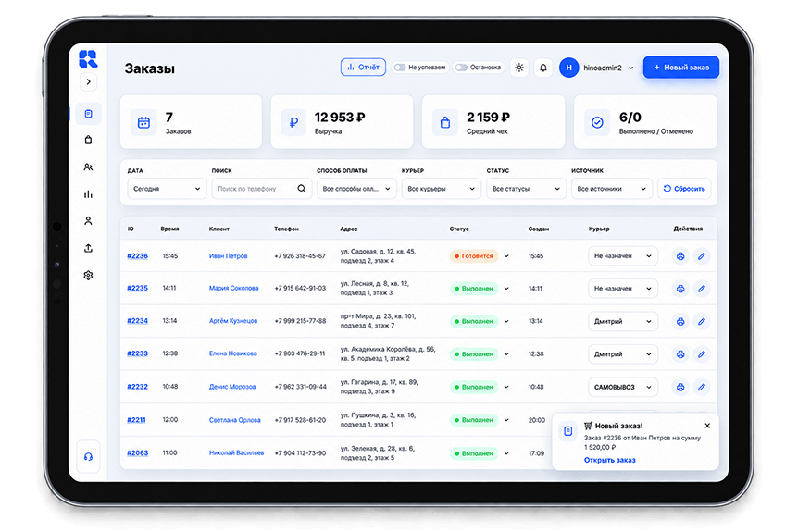Click the hinoadmin2 avatar circle
798x532 pixels.
coord(569,68)
